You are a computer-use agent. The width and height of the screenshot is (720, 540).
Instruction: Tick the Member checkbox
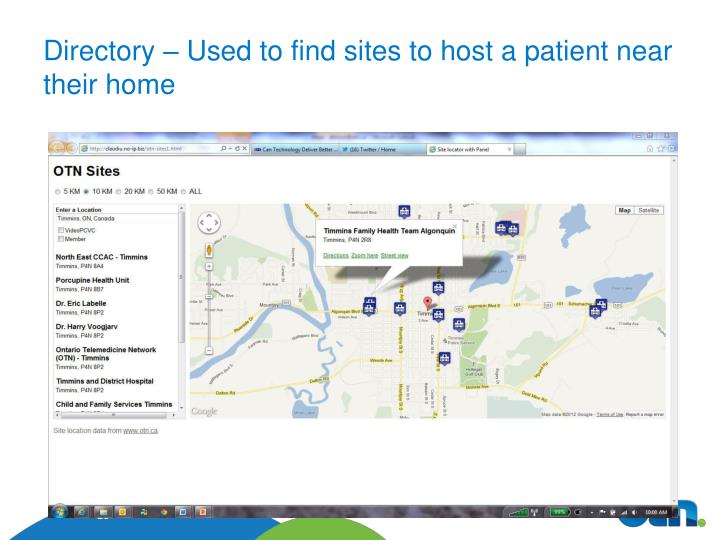click(61, 239)
